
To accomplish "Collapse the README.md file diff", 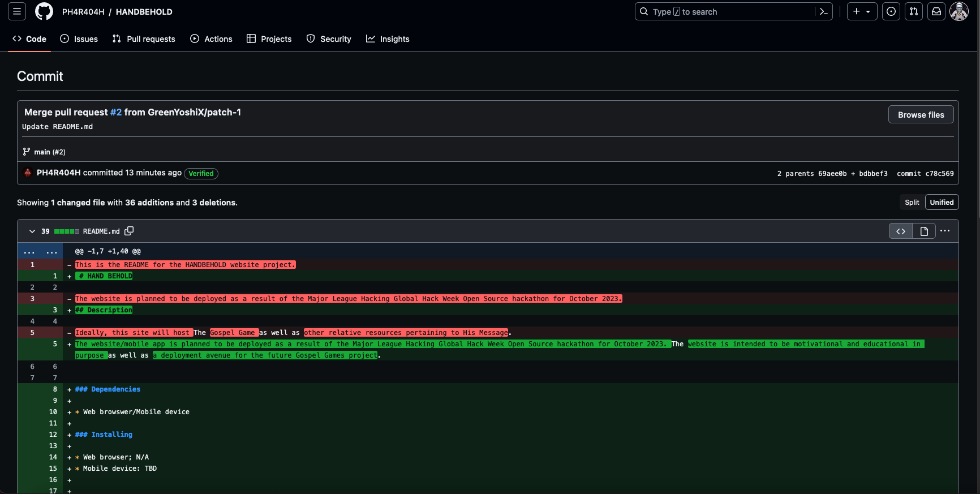I will [32, 231].
